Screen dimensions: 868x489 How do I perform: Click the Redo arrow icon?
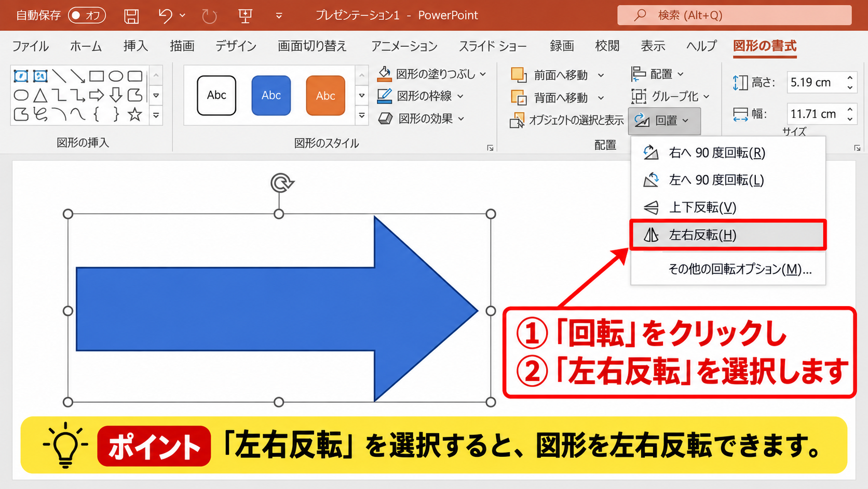(x=209, y=16)
